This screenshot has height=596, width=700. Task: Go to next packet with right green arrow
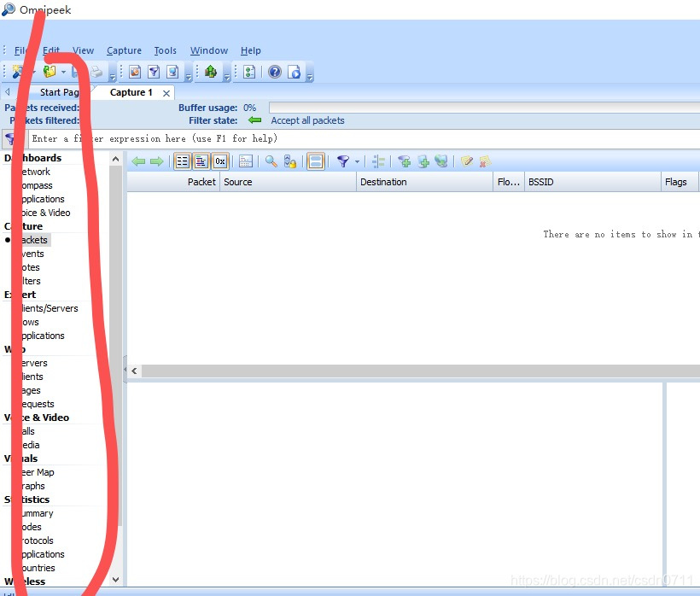pos(156,161)
